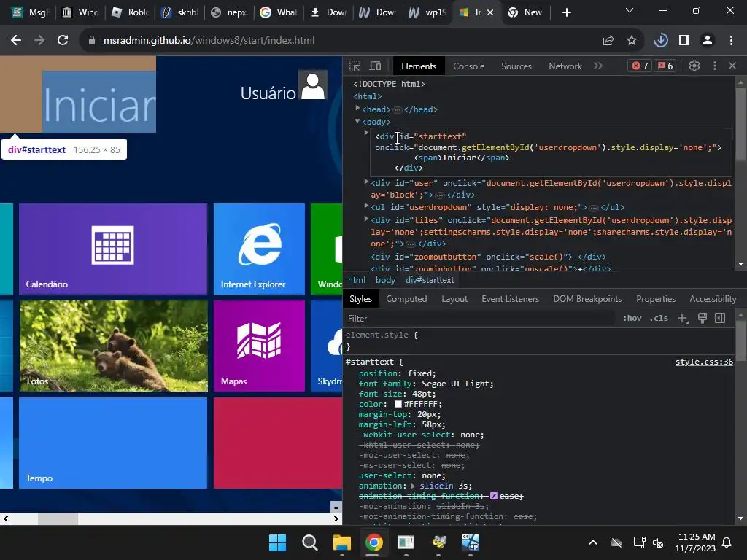Image resolution: width=747 pixels, height=560 pixels.
Task: Open the Calendário tile
Action: (113, 249)
